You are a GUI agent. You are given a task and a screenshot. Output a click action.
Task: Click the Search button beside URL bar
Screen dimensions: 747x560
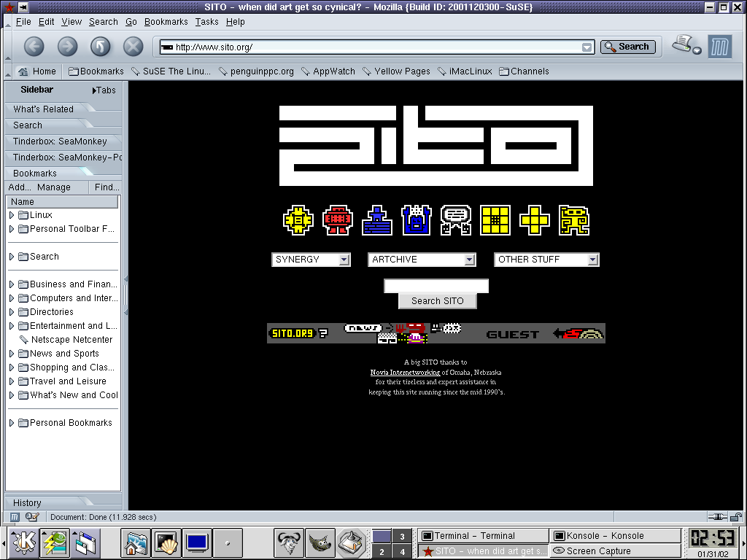click(628, 47)
